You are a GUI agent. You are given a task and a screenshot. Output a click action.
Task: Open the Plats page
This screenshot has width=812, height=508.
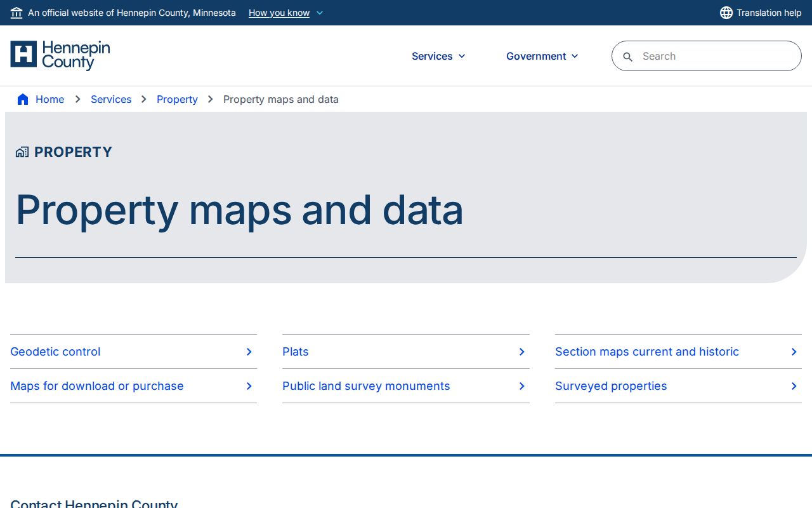406,352
